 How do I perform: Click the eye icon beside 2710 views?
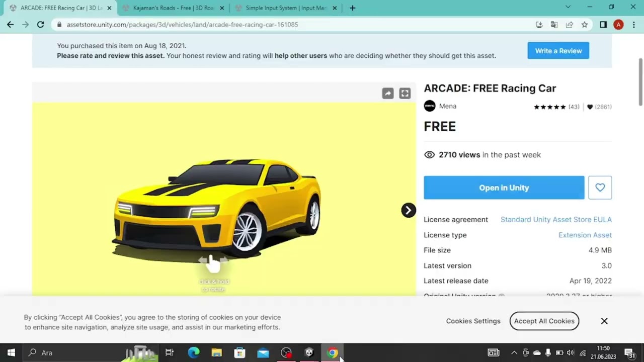click(429, 155)
